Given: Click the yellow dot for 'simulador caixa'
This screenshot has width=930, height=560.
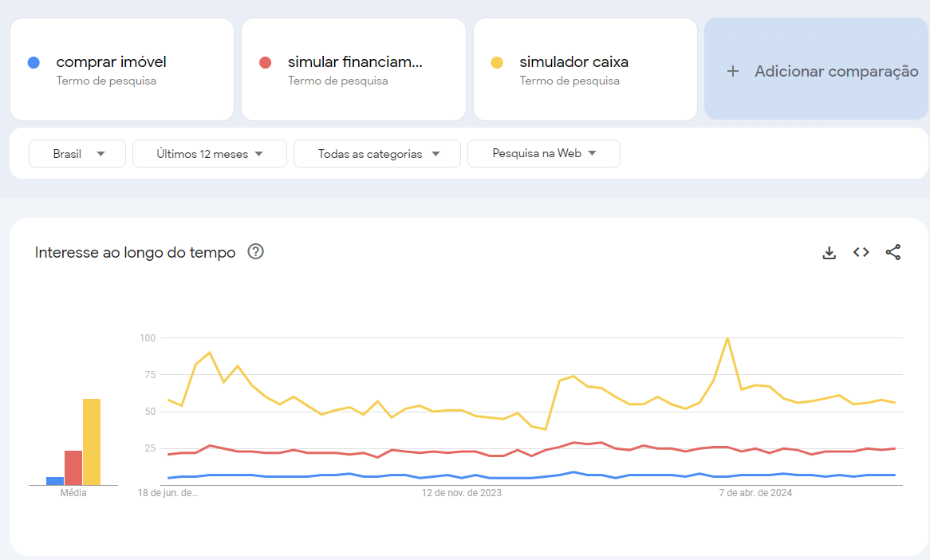Looking at the screenshot, I should tap(496, 61).
